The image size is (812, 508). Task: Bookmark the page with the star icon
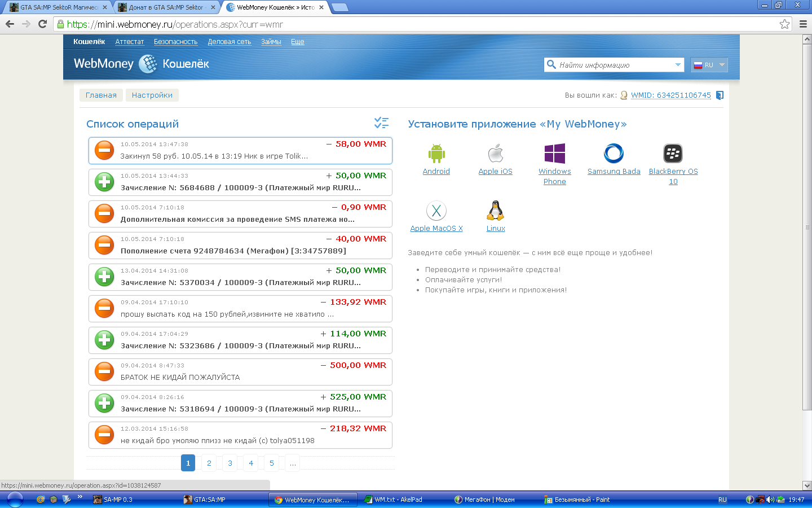[x=784, y=24]
